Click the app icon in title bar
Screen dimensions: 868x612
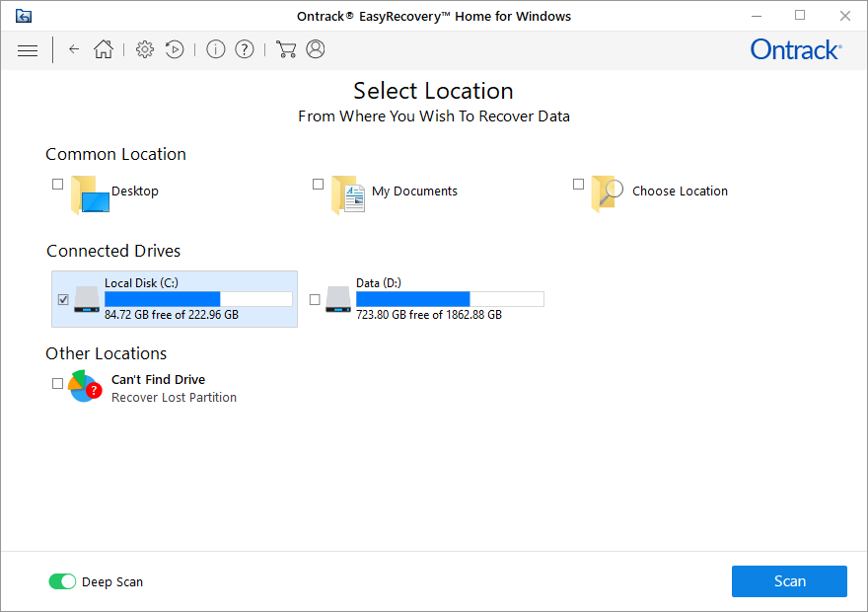(24, 16)
